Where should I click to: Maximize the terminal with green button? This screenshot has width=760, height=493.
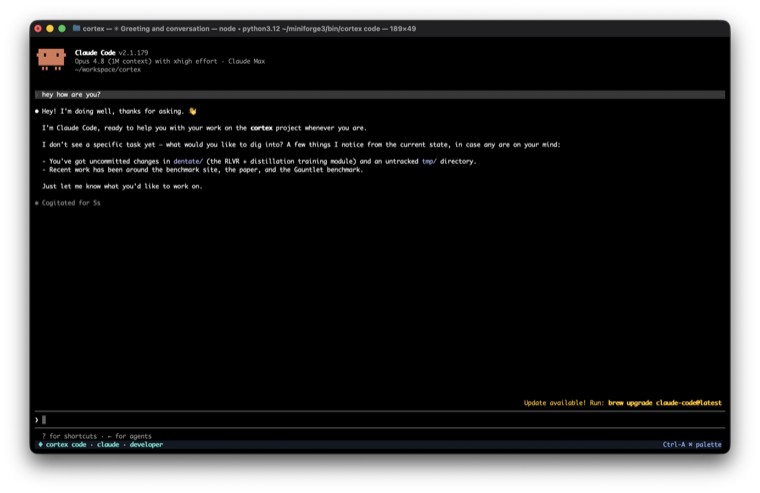click(x=62, y=29)
